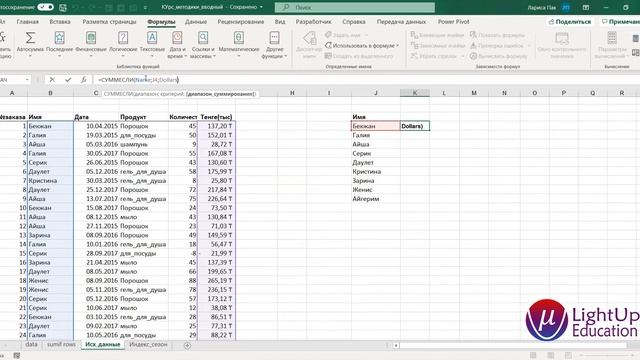Select date cell 10.04.2015

96,126
